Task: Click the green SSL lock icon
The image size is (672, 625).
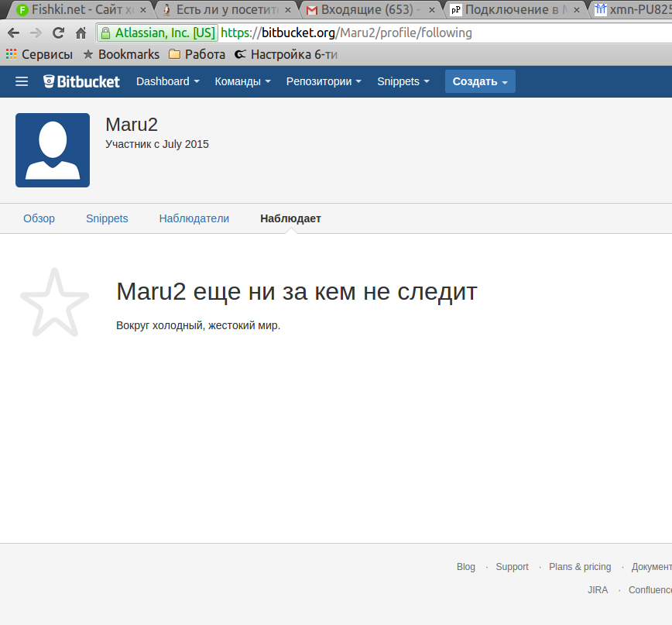Action: [105, 33]
